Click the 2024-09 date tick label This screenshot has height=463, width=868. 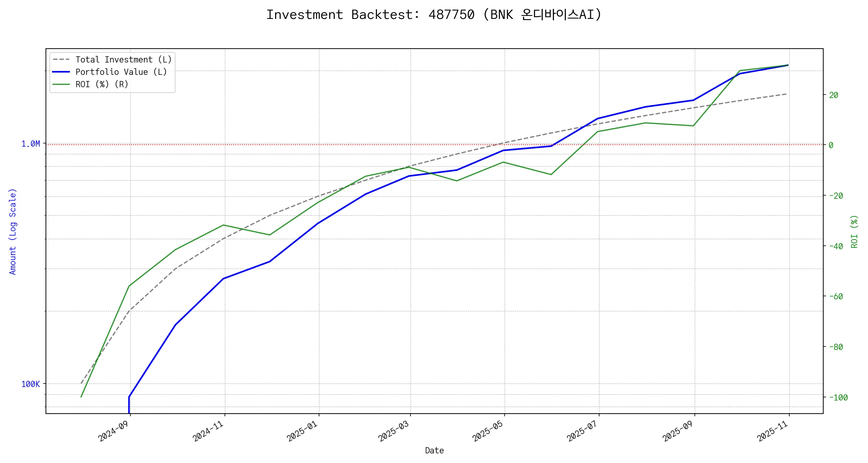coord(113,431)
